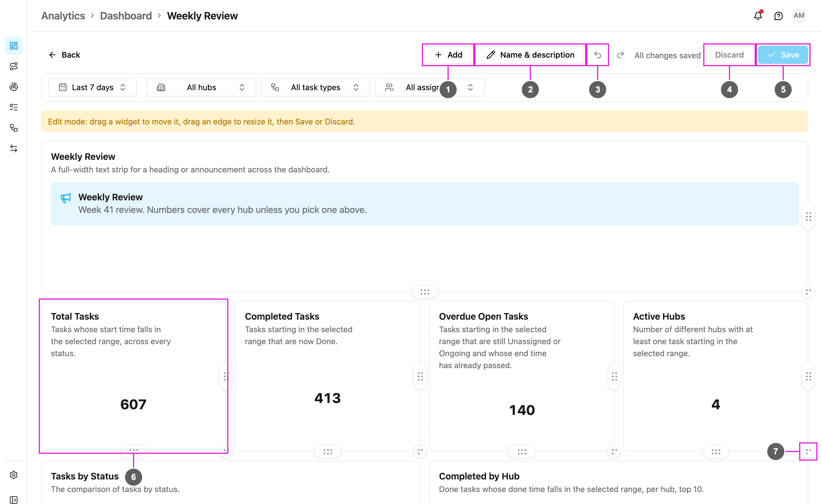Image resolution: width=822 pixels, height=504 pixels.
Task: Open the All hubs filter dropdown
Action: point(202,87)
